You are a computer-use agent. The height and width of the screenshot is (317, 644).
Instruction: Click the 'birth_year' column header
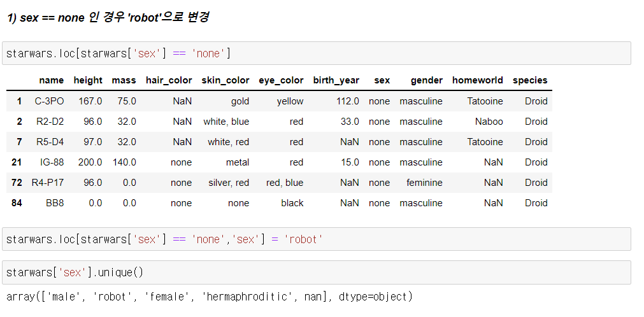(x=336, y=80)
